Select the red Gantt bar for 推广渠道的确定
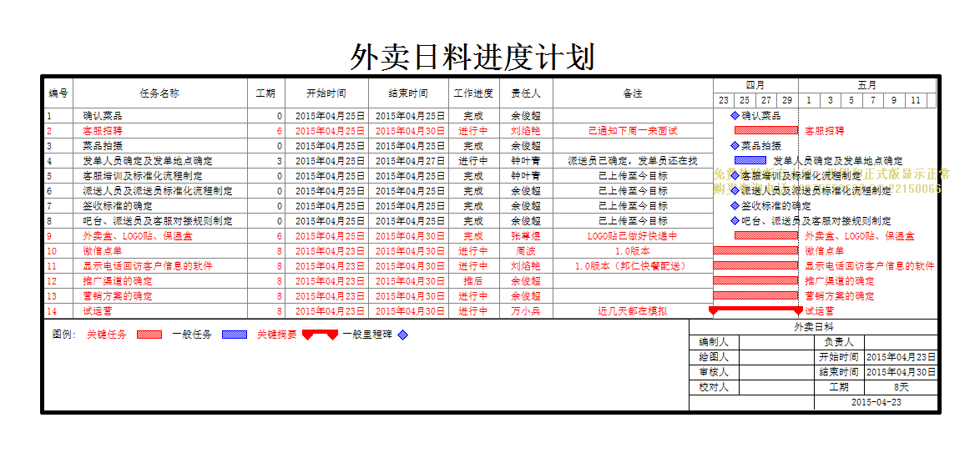The width and height of the screenshot is (980, 453). 755,280
